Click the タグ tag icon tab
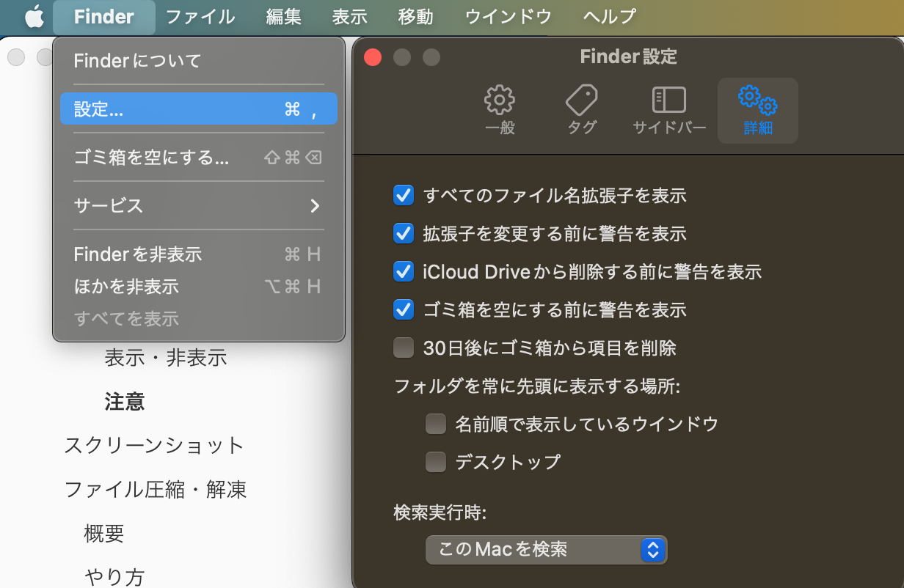Viewport: 904px width, 588px height. 582,111
